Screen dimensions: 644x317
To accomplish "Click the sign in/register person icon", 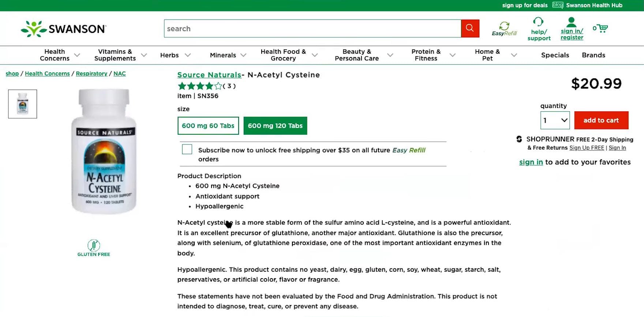I will coord(572,22).
